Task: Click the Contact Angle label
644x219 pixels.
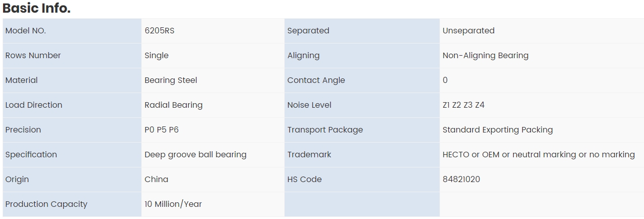Action: pos(316,80)
